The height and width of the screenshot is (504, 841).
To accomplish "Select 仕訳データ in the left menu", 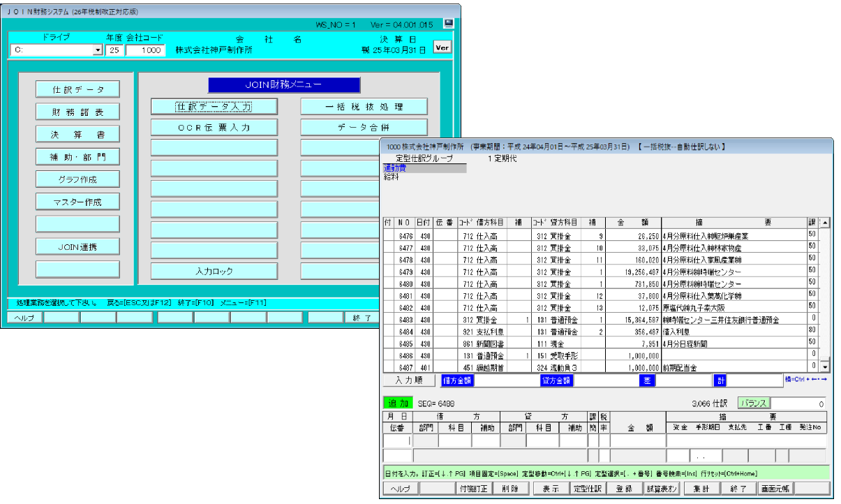I will tap(78, 89).
